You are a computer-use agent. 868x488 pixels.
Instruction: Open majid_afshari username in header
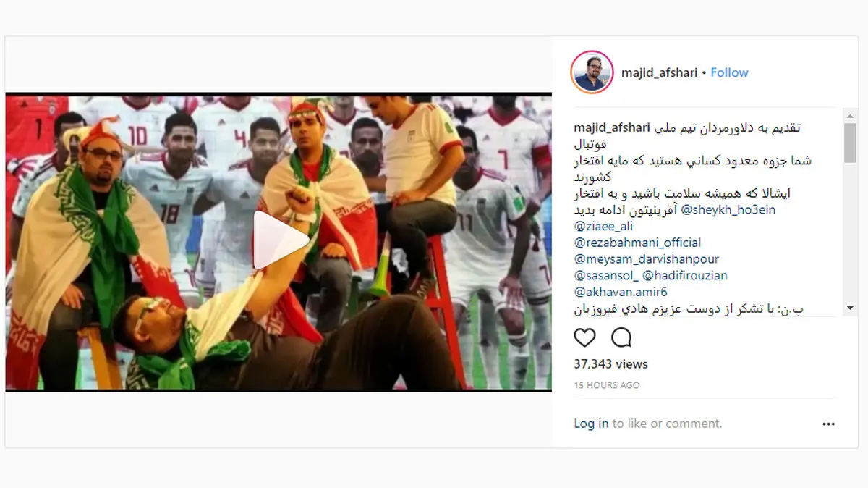[660, 72]
